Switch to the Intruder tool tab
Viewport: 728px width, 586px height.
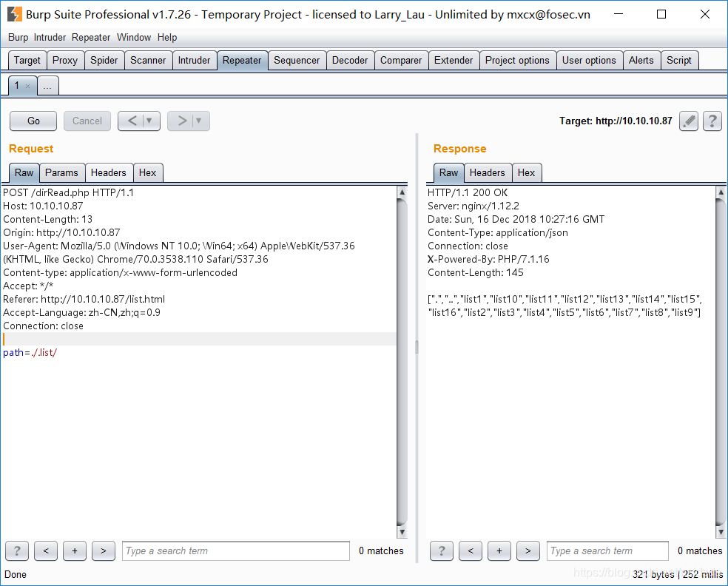(194, 61)
